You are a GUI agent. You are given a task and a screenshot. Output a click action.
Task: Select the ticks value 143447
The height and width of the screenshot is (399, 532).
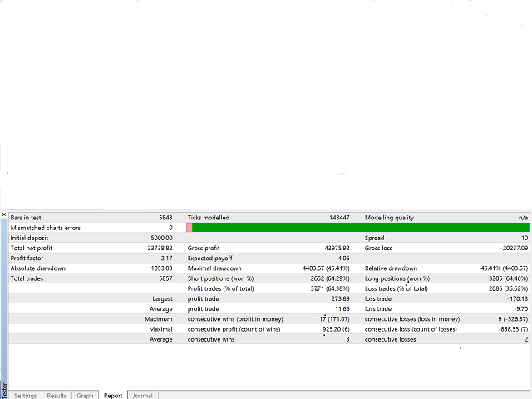coord(339,218)
